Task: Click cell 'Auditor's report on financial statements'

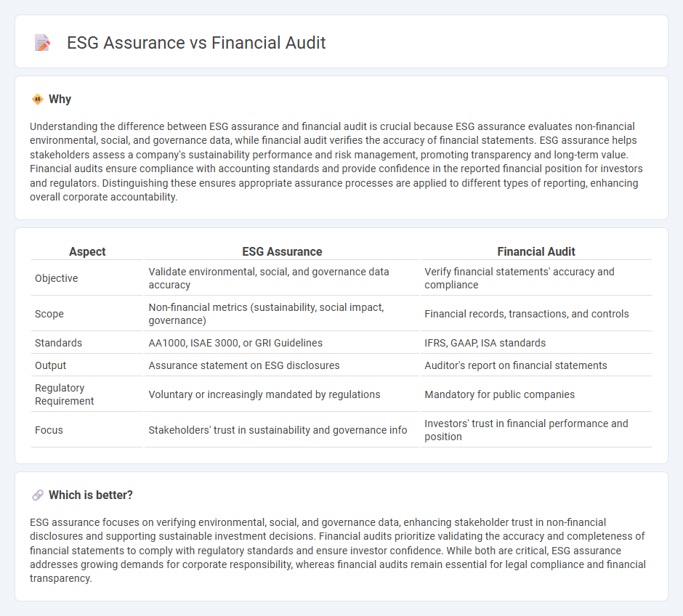Action: [536, 365]
